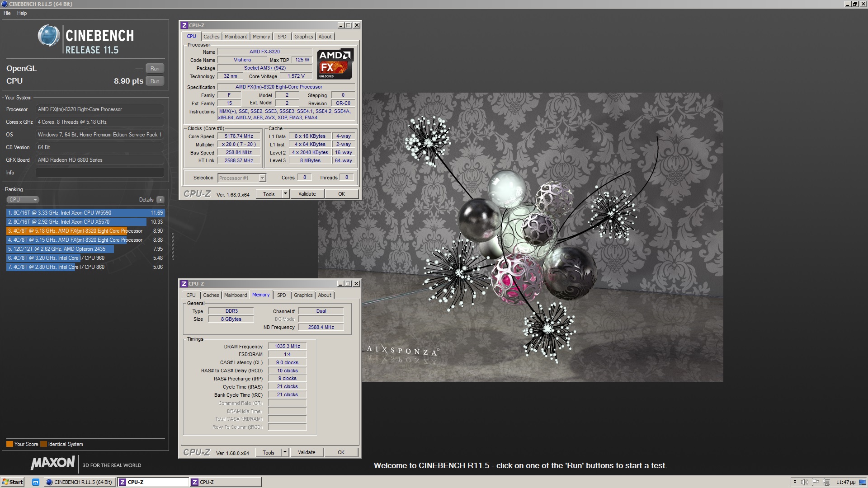Click the DRAM Frequency value field
The height and width of the screenshot is (488, 868).
click(x=287, y=347)
